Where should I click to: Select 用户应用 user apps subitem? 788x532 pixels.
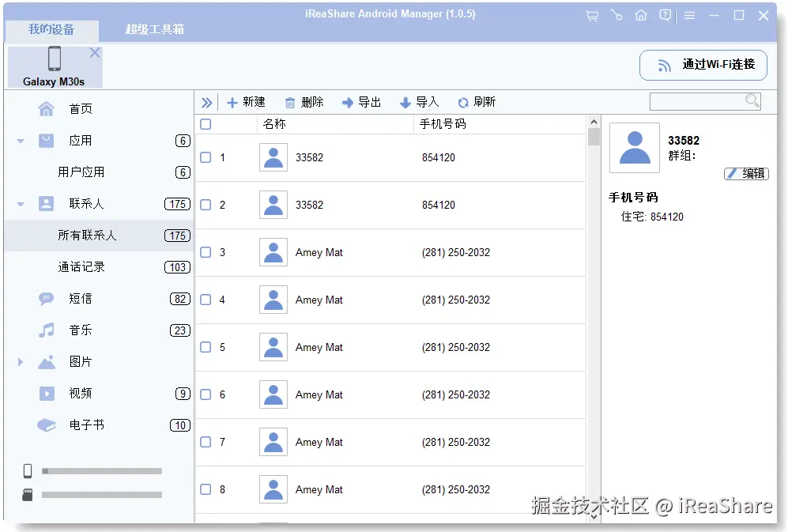tap(99, 172)
